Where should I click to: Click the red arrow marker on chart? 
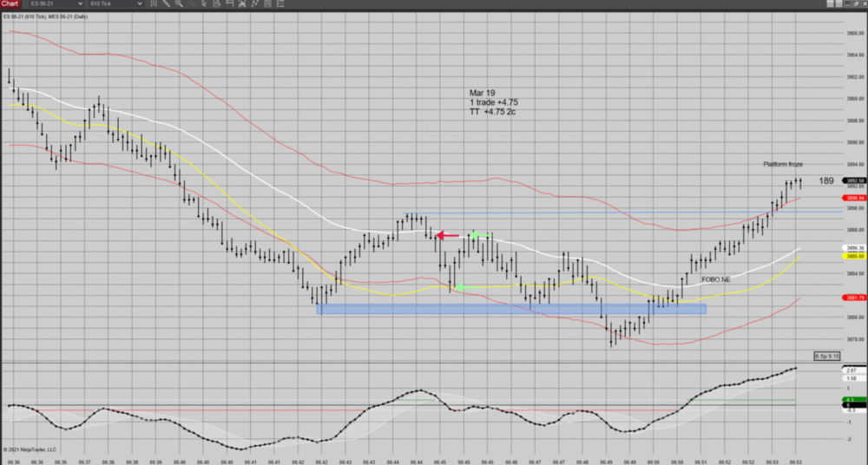[447, 235]
